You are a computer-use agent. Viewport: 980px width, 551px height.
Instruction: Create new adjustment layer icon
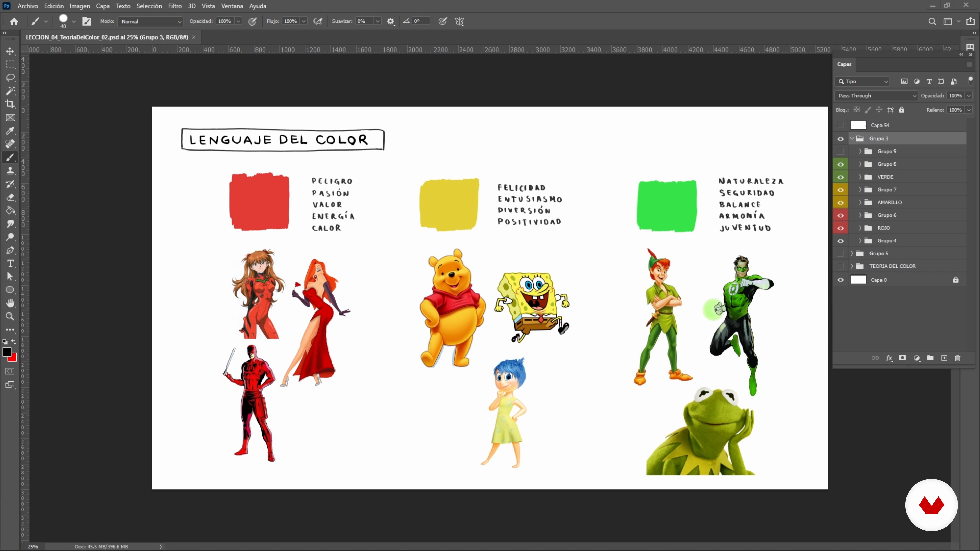point(917,358)
